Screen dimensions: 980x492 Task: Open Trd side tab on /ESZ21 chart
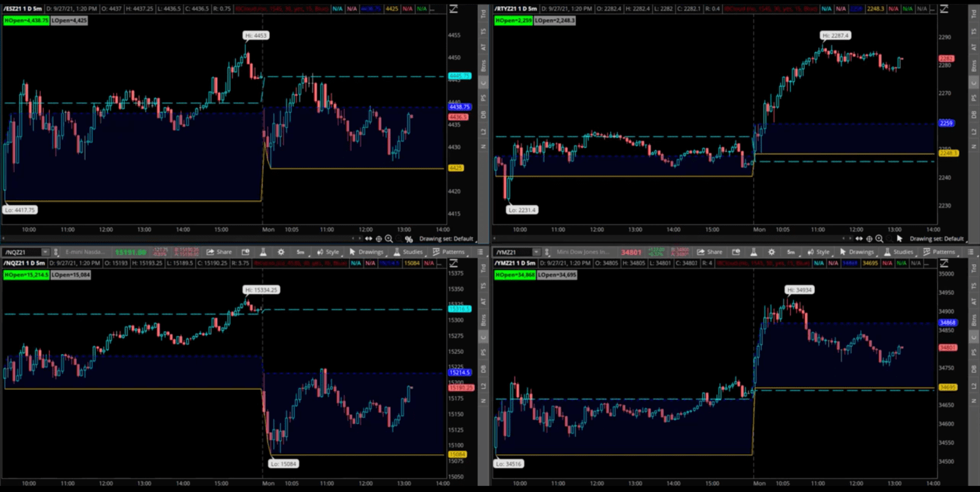(x=483, y=13)
